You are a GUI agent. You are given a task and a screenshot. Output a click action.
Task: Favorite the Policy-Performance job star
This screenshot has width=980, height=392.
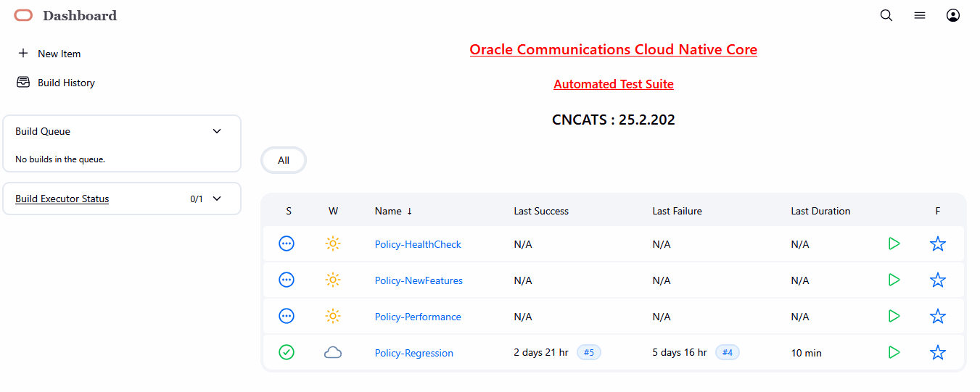[x=938, y=316]
